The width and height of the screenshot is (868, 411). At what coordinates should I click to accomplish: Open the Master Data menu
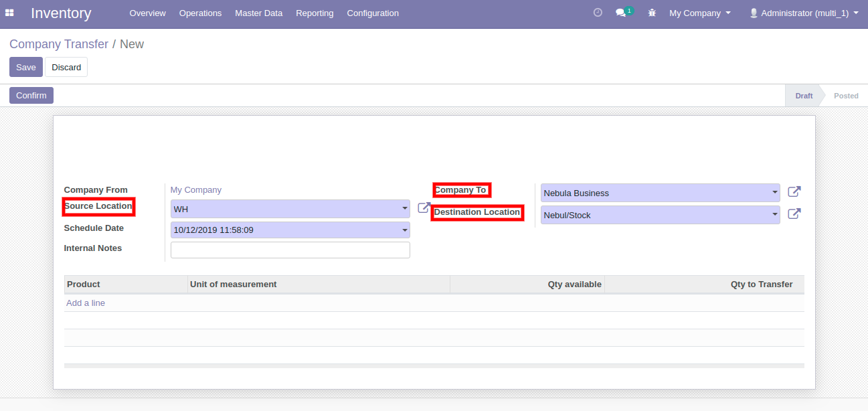coord(258,13)
